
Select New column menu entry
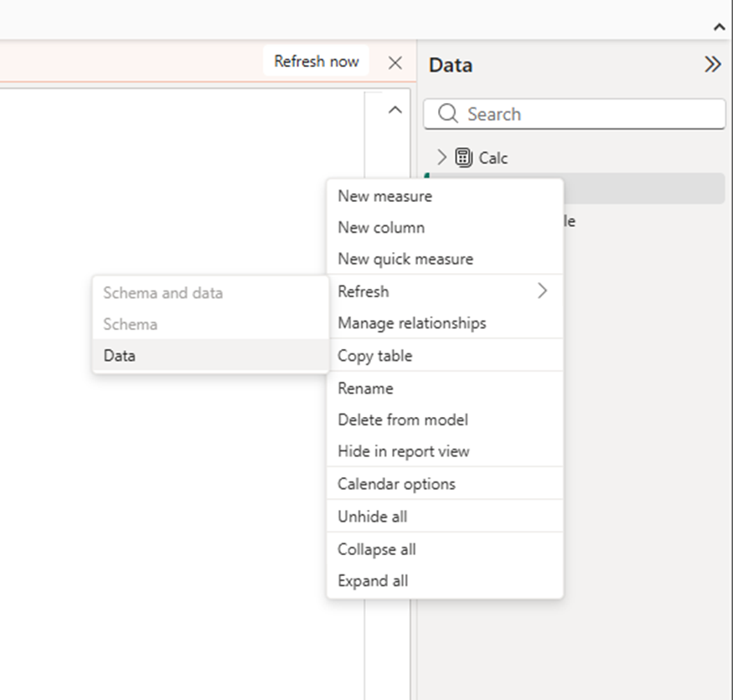[x=381, y=228]
